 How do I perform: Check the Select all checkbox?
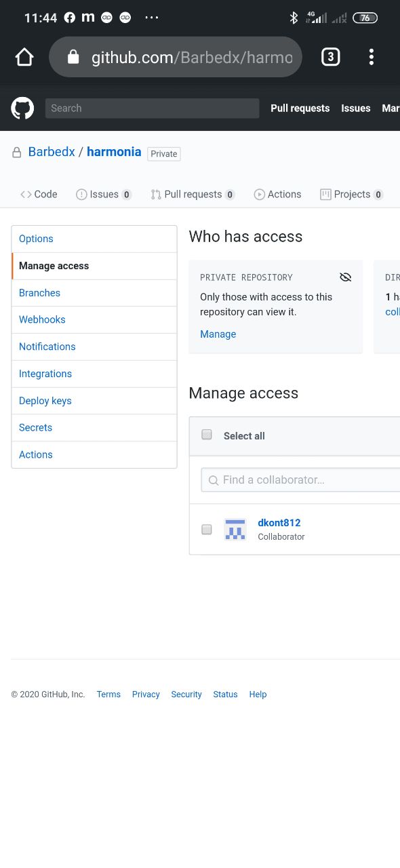coord(207,435)
